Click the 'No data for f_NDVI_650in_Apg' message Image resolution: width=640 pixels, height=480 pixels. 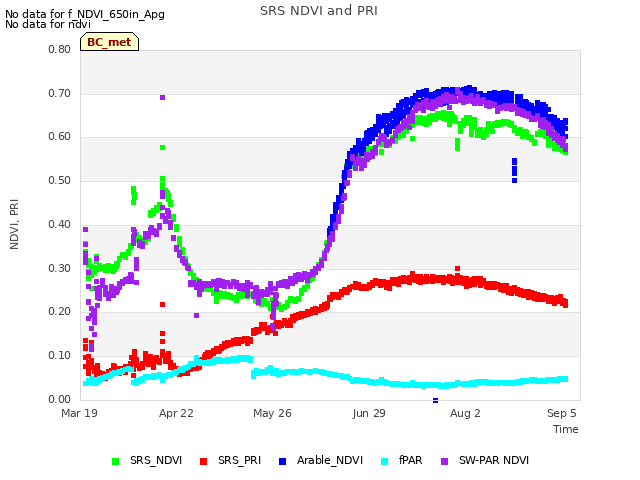[85, 14]
